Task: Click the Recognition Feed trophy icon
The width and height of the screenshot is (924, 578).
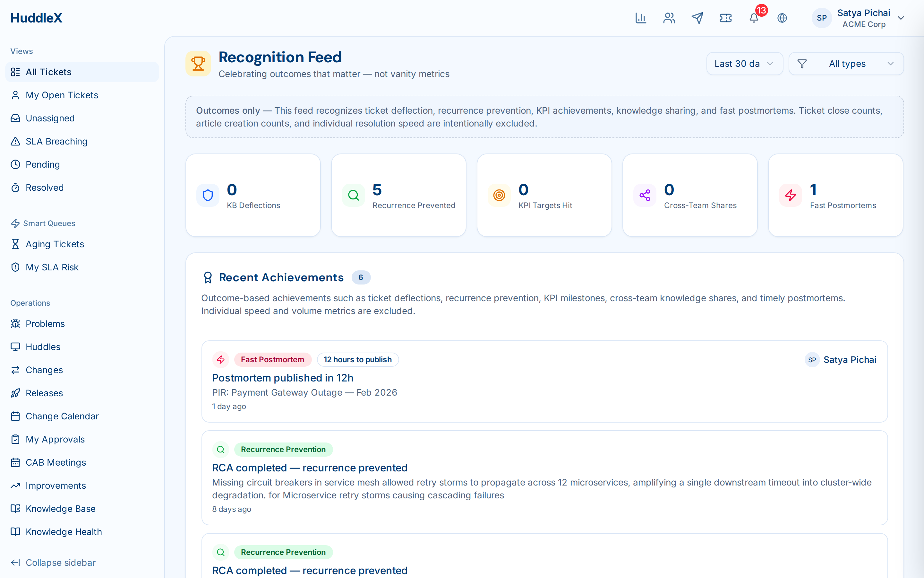Action: (x=198, y=64)
